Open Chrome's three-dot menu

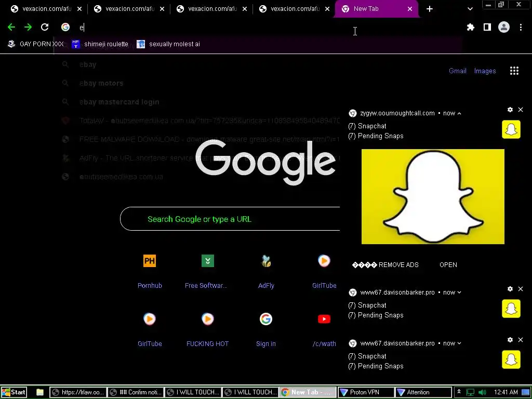521,27
